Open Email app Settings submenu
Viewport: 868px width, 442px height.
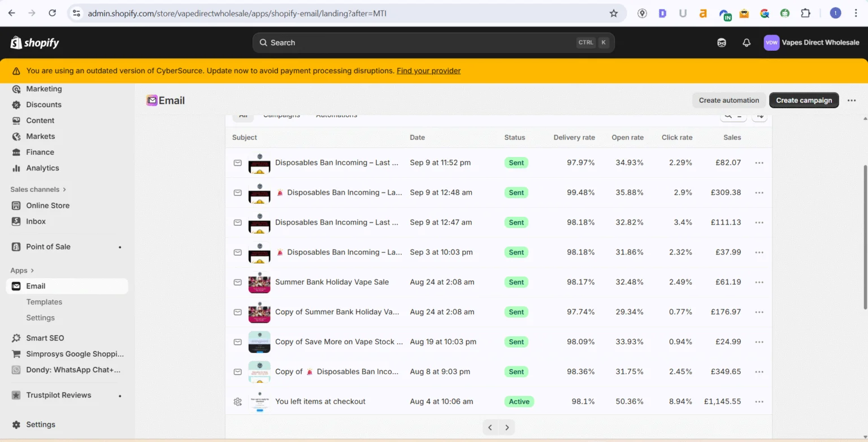tap(41, 318)
